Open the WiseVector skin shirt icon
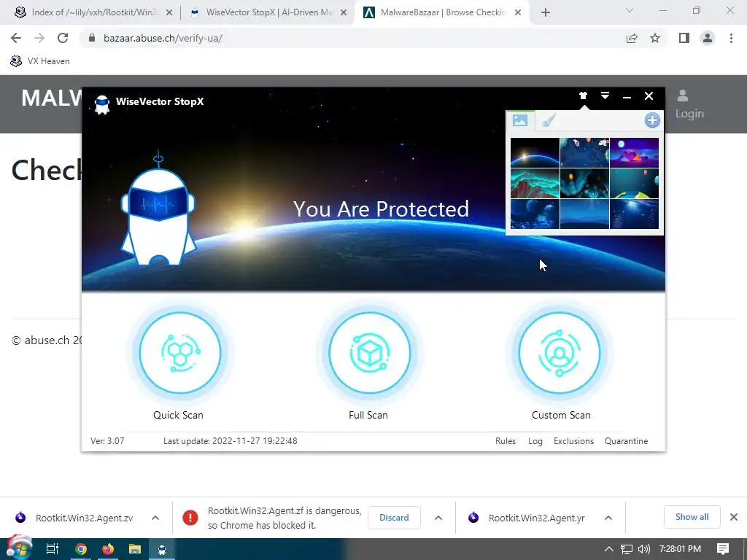 tap(583, 96)
